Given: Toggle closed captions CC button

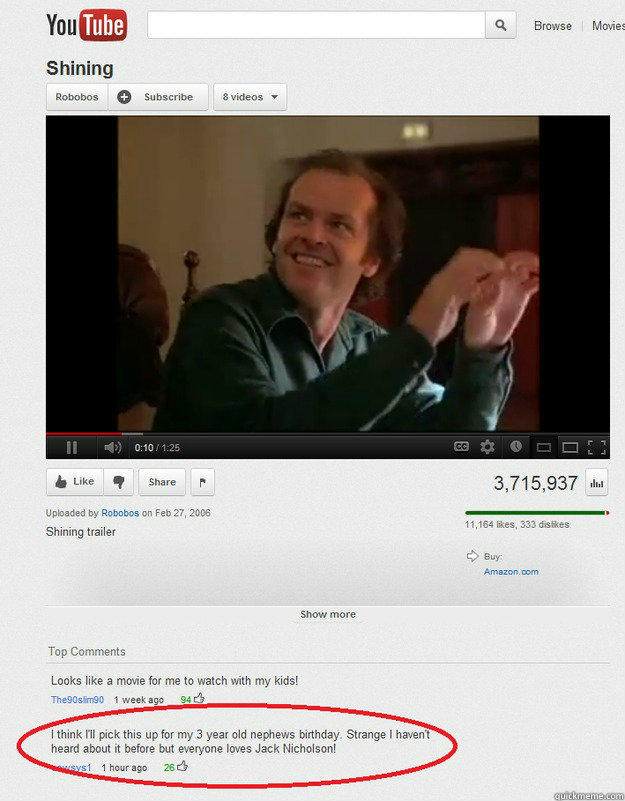Looking at the screenshot, I should (461, 446).
